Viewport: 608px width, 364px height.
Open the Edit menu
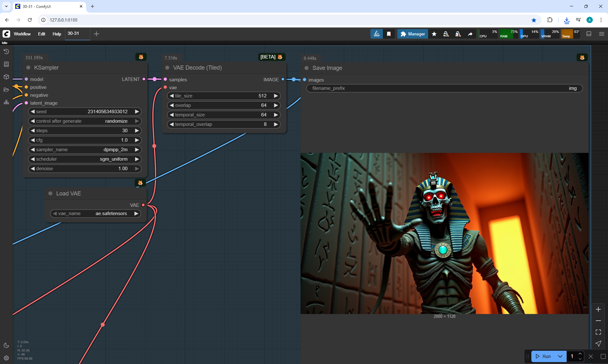click(41, 34)
